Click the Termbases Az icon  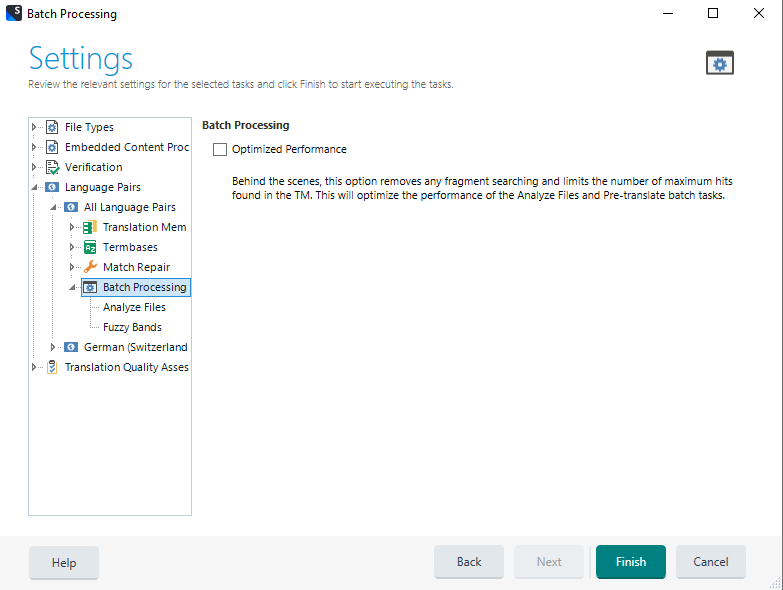[x=90, y=247]
